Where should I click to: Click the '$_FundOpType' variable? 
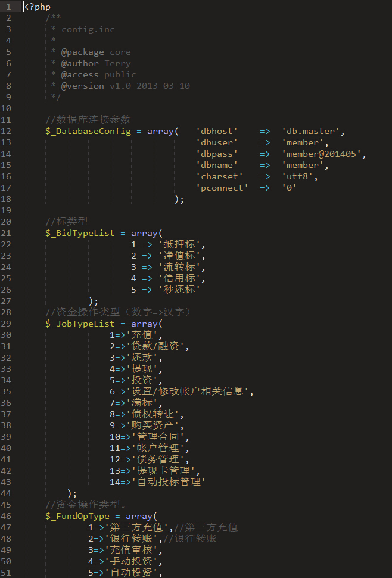click(x=77, y=516)
